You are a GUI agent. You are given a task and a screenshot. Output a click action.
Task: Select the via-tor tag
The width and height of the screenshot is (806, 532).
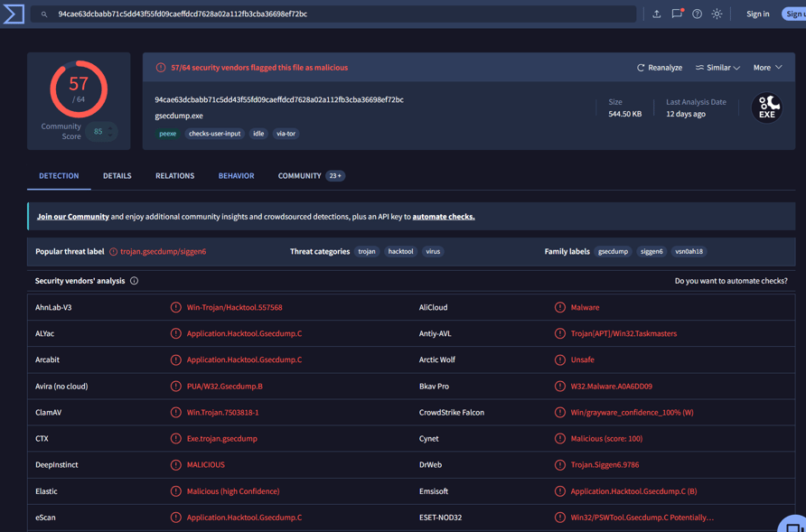[286, 134]
